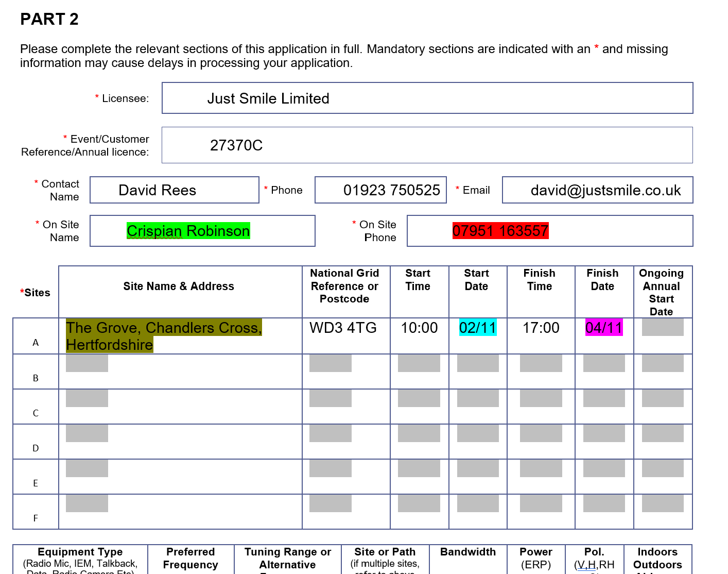Click the Finish Date field in row D

(604, 433)
